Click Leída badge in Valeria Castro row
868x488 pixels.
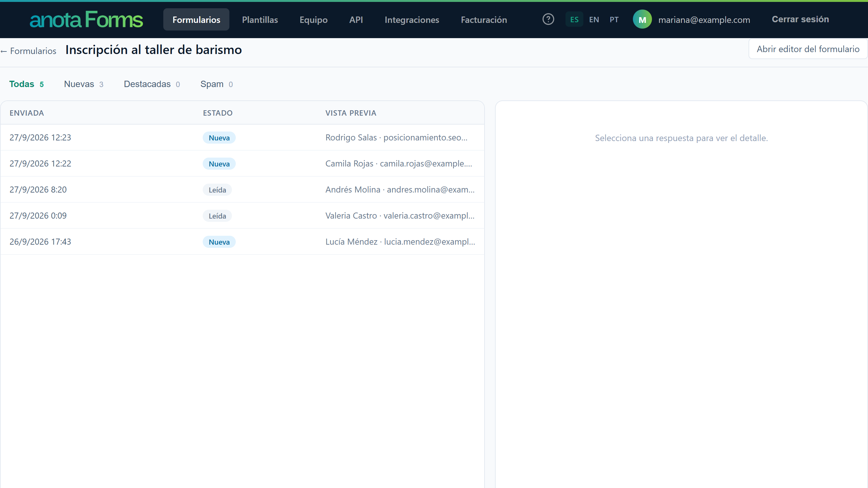tap(217, 216)
